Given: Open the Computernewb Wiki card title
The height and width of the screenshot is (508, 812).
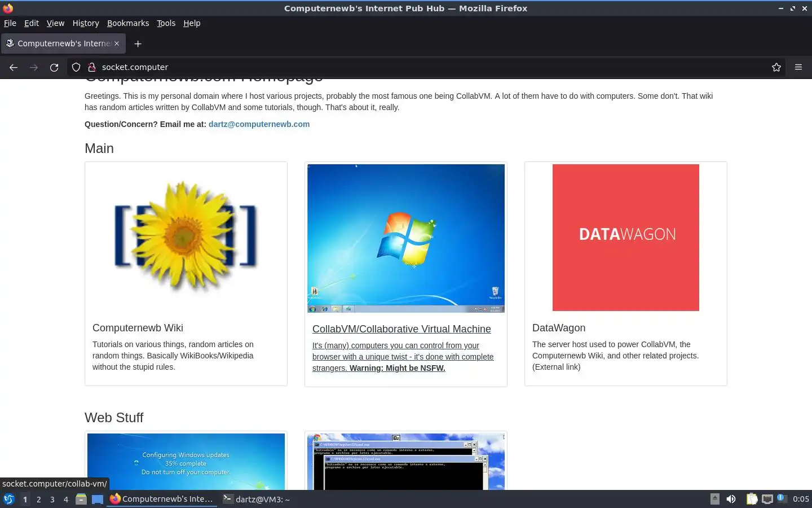Looking at the screenshot, I should [138, 328].
